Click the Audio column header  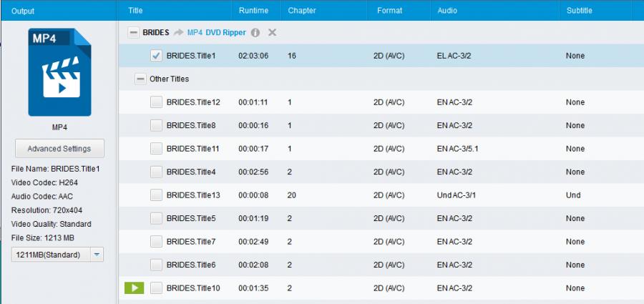click(x=447, y=11)
